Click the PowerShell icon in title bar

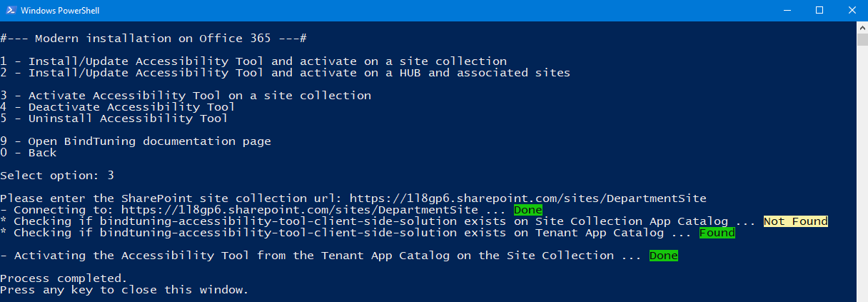click(9, 10)
